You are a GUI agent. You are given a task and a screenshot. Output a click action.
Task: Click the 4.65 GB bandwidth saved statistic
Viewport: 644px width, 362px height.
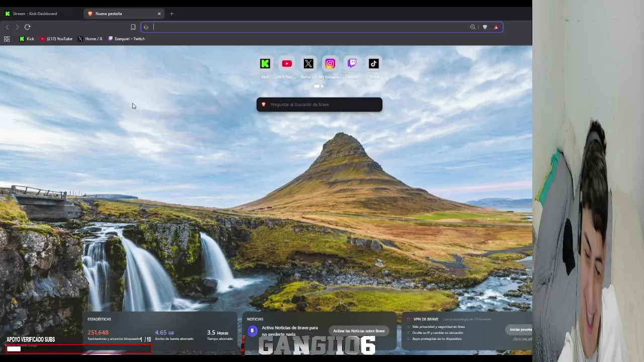click(x=165, y=332)
